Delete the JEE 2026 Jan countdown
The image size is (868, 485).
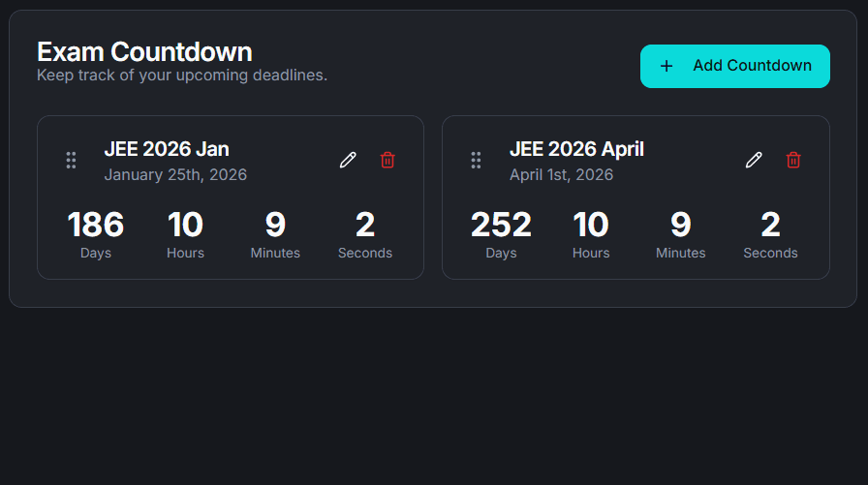(387, 161)
